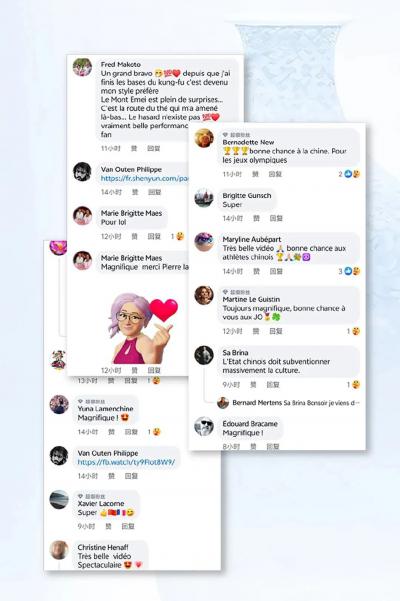Screen dimensions: 400x601
Task: Reply to Martine Le Guistin's comment
Action: tap(275, 331)
